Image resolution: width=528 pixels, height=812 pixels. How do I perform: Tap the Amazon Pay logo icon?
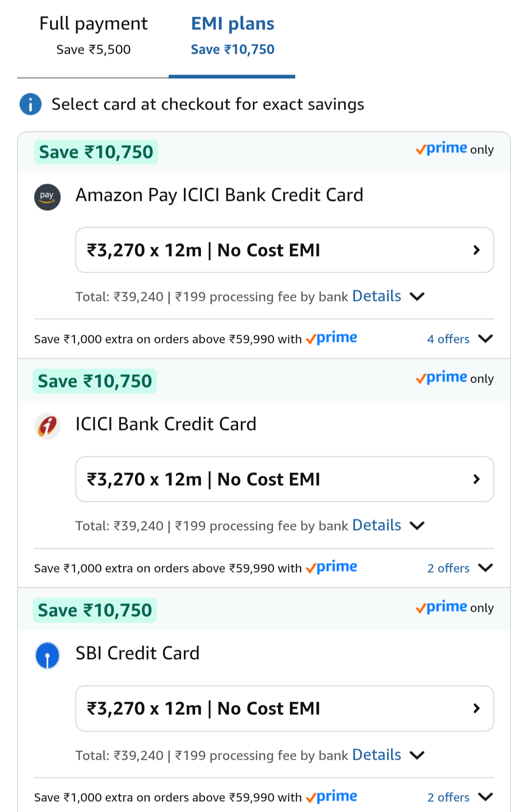tap(47, 197)
